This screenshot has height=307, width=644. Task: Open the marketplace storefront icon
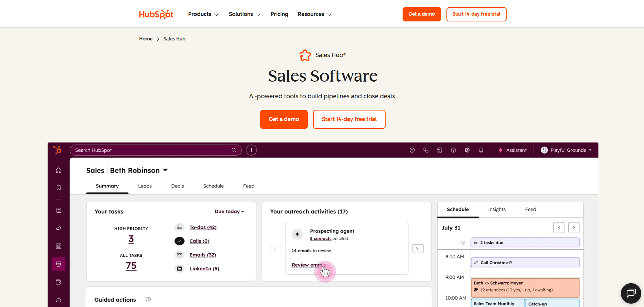point(440,150)
